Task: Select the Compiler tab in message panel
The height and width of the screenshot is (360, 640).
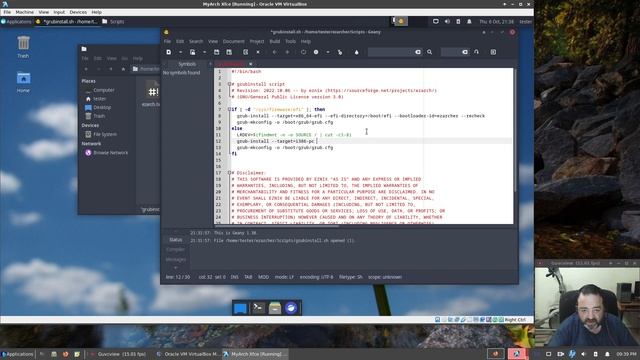Action: click(176, 249)
